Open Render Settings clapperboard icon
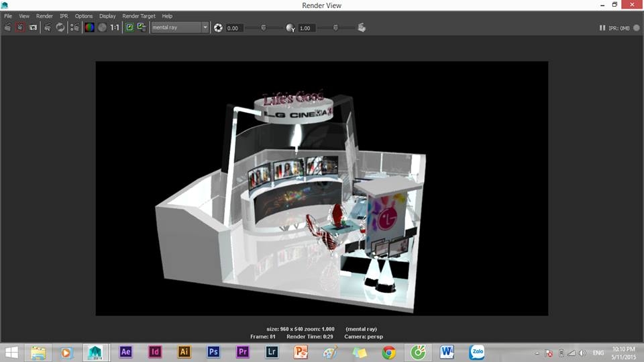 pyautogui.click(x=74, y=28)
